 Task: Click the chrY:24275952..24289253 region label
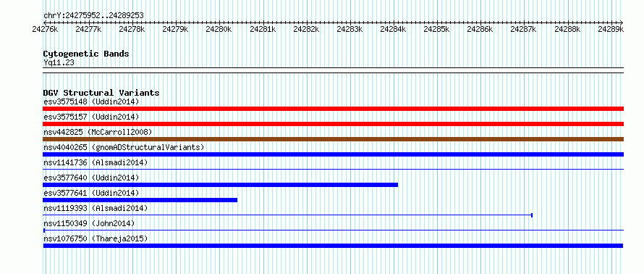pos(93,15)
